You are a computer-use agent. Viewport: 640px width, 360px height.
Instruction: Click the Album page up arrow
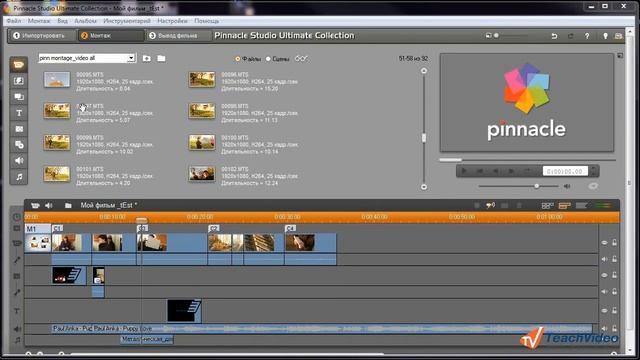pyautogui.click(x=424, y=71)
